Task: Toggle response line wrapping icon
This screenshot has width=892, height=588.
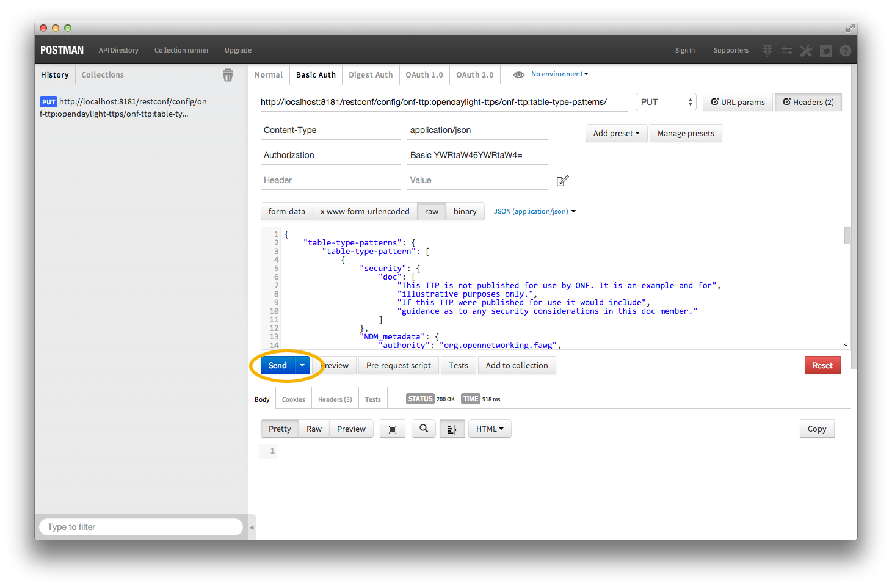Action: (x=452, y=429)
